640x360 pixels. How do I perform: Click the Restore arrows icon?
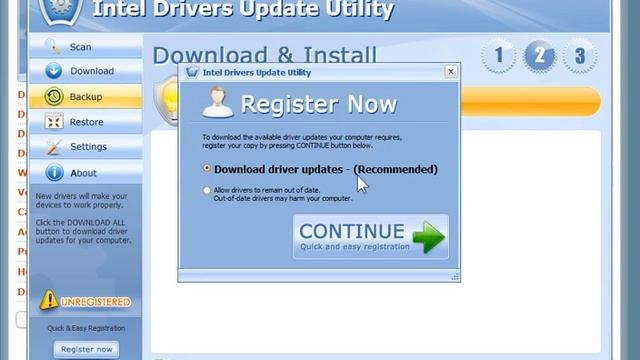coord(53,122)
